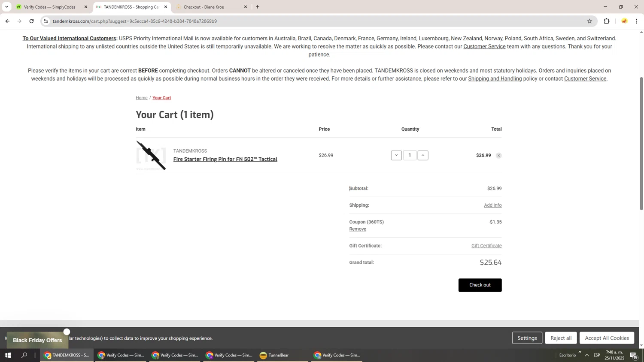The height and width of the screenshot is (362, 644).
Task: Click the page vertical scrollbar
Action: pyautogui.click(x=641, y=144)
